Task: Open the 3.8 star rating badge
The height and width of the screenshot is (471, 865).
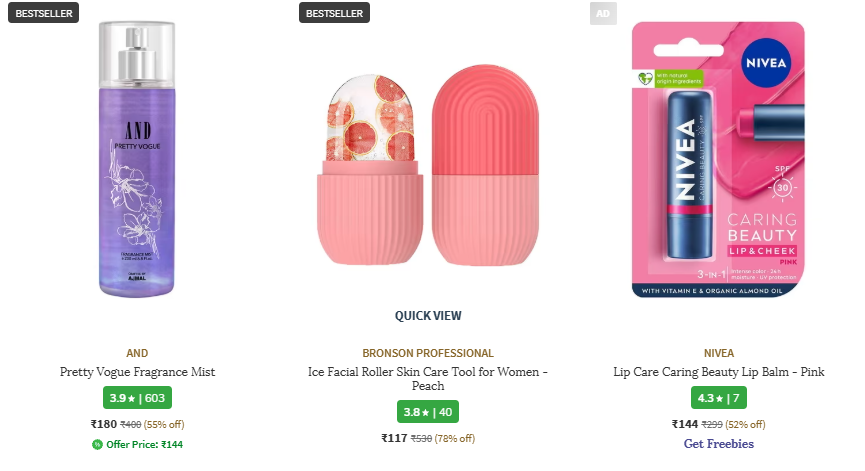Action: pyautogui.click(x=427, y=412)
